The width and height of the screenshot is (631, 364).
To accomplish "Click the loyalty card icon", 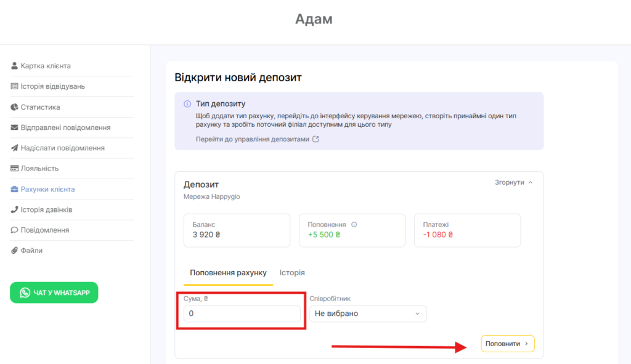I will pyautogui.click(x=15, y=168).
